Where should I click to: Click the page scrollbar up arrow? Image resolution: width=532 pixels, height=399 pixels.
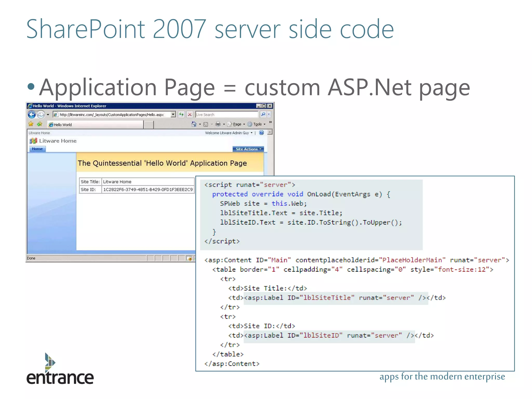click(x=270, y=132)
